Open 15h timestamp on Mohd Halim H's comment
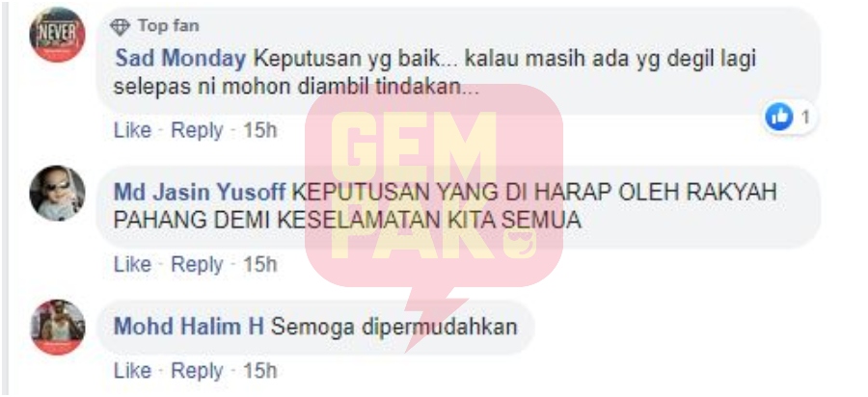The width and height of the screenshot is (868, 397). (x=260, y=370)
